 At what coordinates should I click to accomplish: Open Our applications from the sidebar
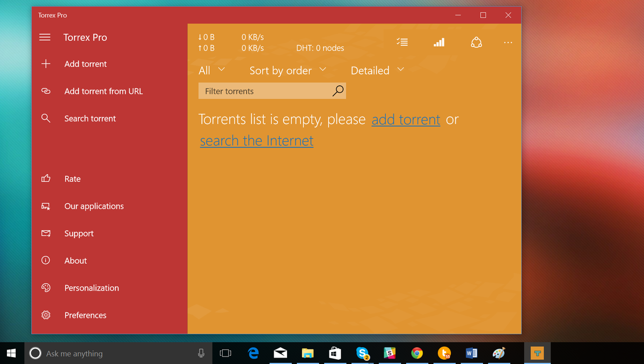[94, 206]
